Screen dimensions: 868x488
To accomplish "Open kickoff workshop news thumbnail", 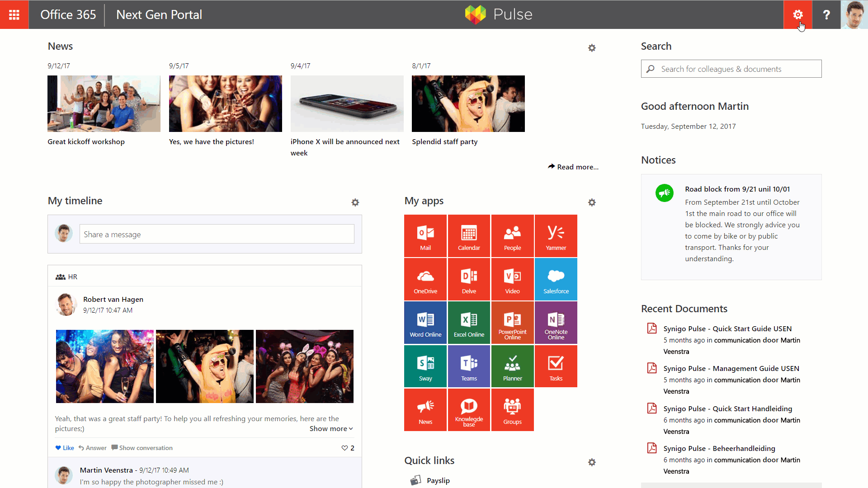I will (104, 103).
